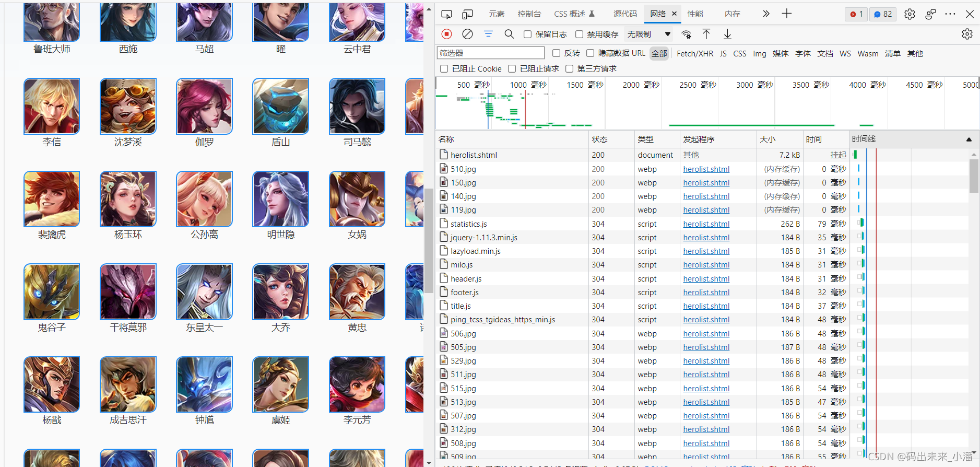The height and width of the screenshot is (467, 980).
Task: Import HAR file upload arrow
Action: point(706,34)
